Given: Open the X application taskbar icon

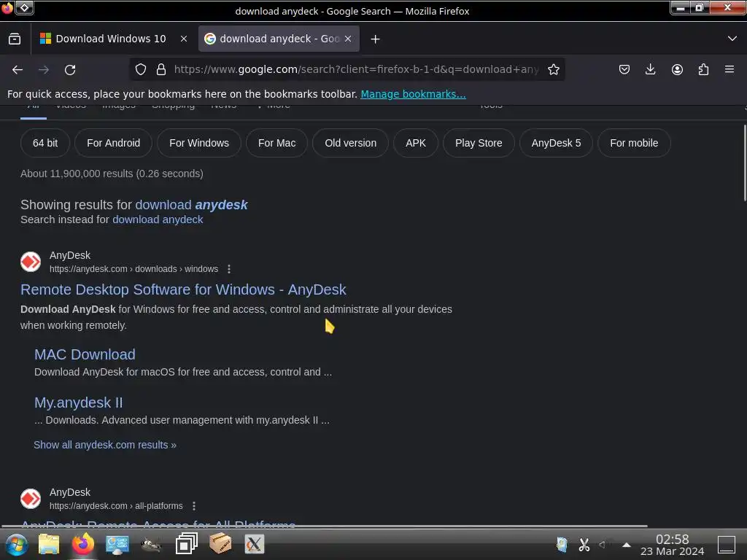Looking at the screenshot, I should click(255, 544).
